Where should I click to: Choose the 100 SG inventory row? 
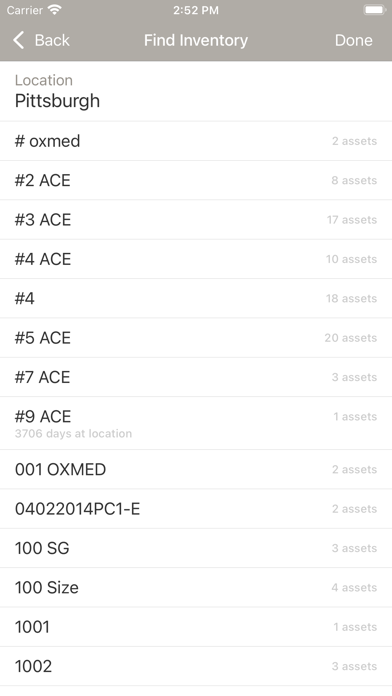click(x=196, y=548)
